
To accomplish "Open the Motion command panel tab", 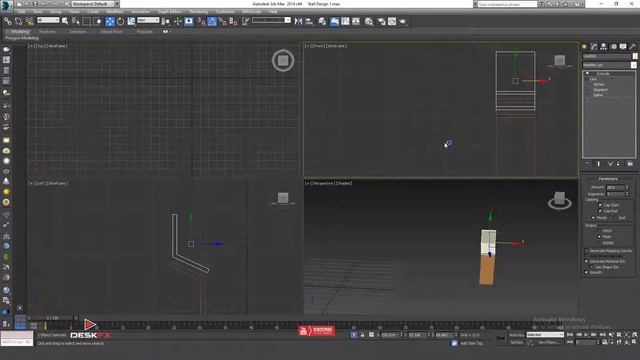I will click(613, 47).
